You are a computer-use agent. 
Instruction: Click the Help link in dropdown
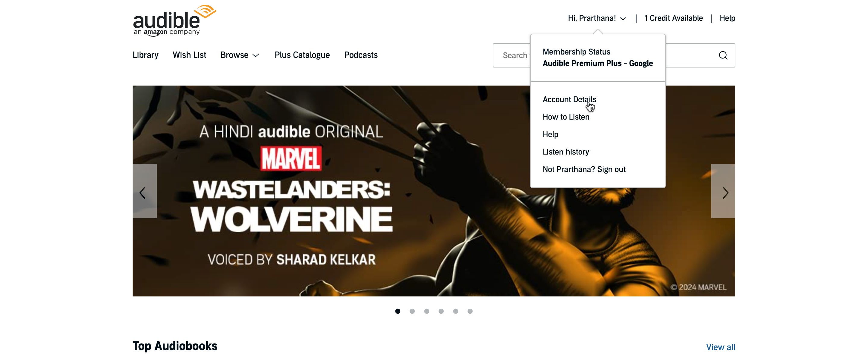[x=550, y=134]
